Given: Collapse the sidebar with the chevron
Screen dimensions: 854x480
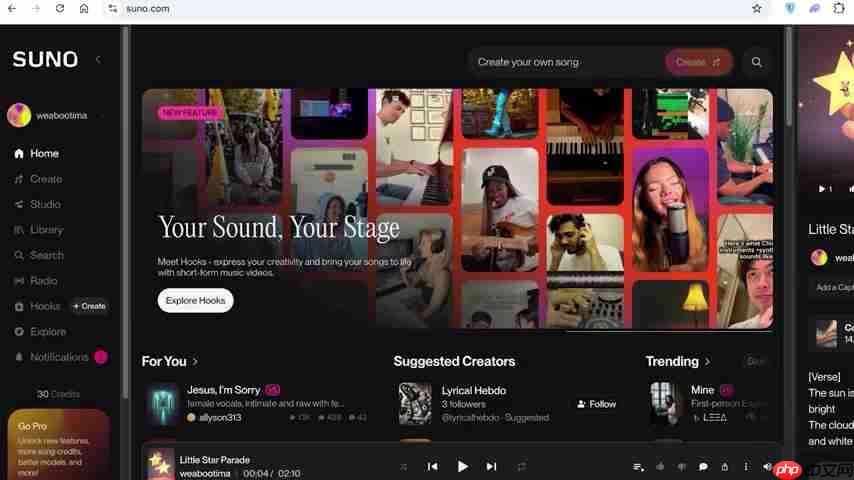Looking at the screenshot, I should coord(98,59).
